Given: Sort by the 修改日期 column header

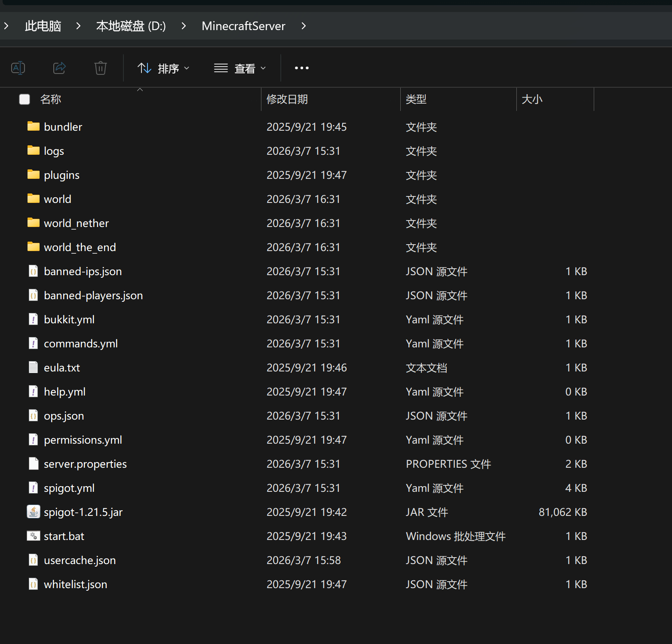Looking at the screenshot, I should pyautogui.click(x=287, y=99).
